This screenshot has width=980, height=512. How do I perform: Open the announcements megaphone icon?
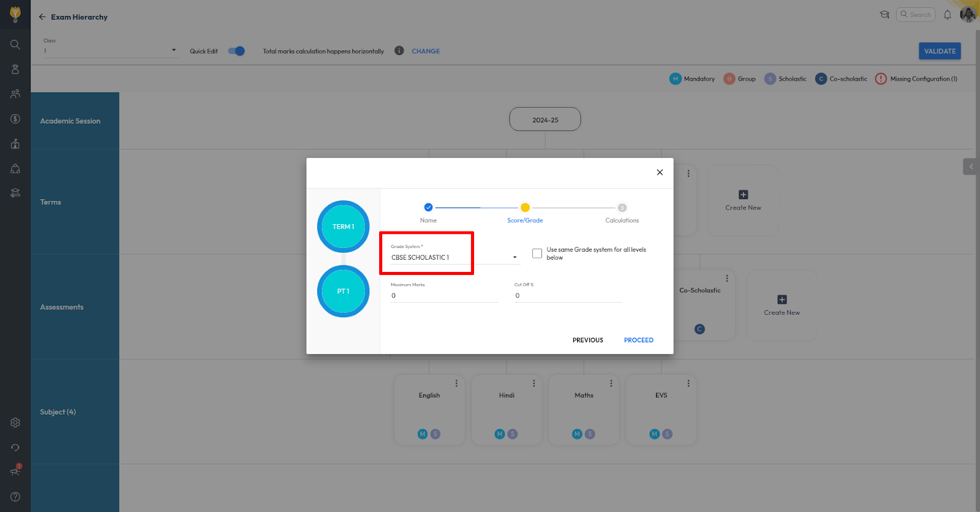[x=15, y=471]
